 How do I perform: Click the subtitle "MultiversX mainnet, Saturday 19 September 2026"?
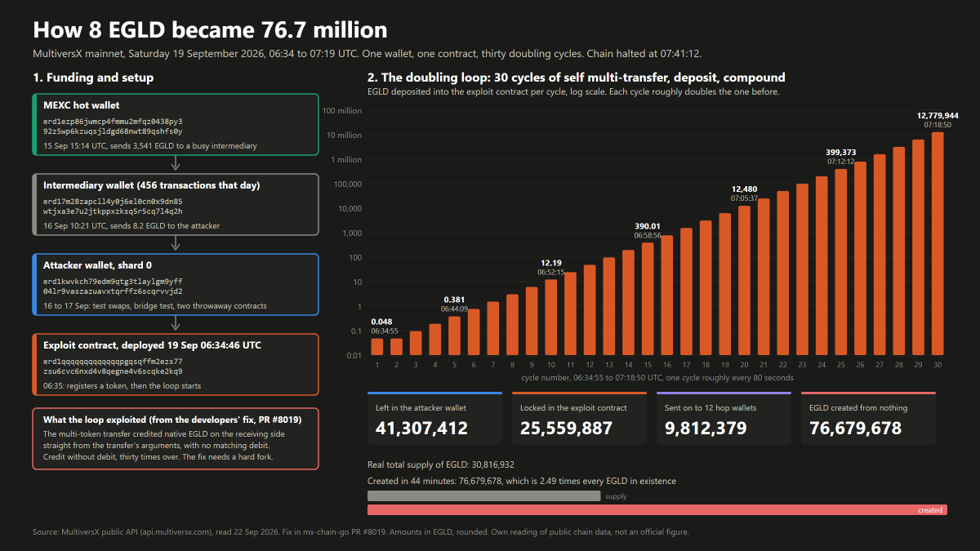click(367, 54)
